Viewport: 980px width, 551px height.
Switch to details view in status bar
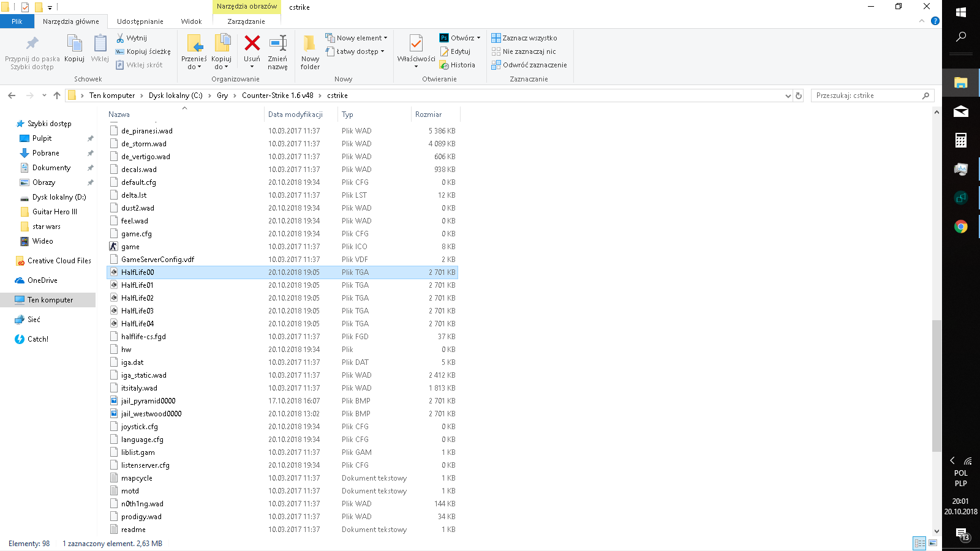pos(919,543)
